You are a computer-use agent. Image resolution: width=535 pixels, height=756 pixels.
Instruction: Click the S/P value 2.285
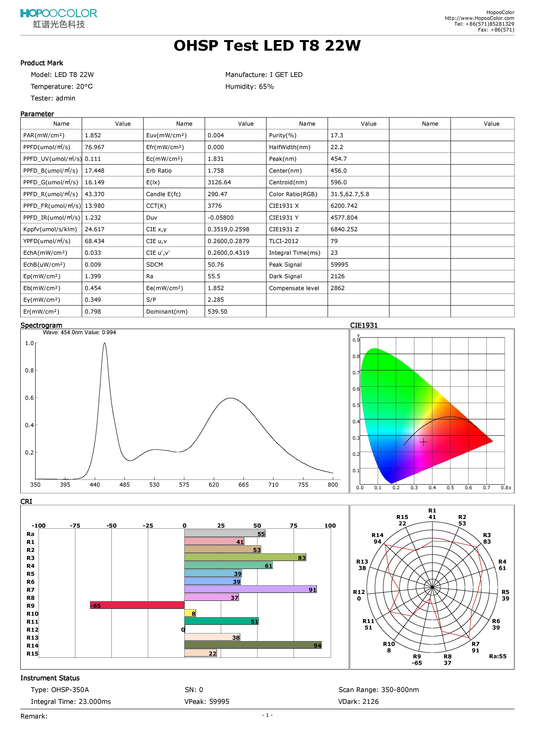[x=216, y=300]
